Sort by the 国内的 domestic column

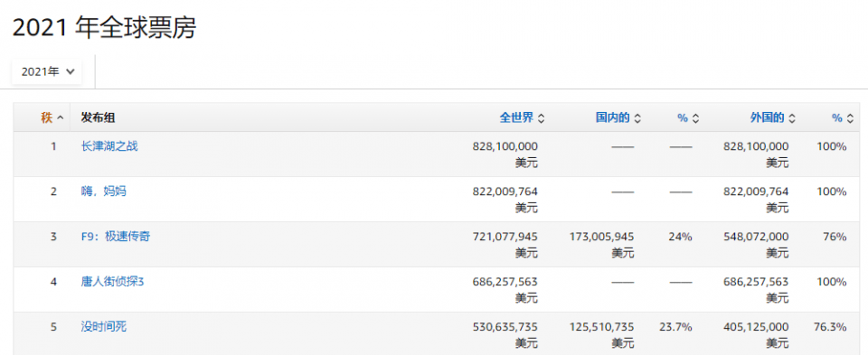point(618,117)
